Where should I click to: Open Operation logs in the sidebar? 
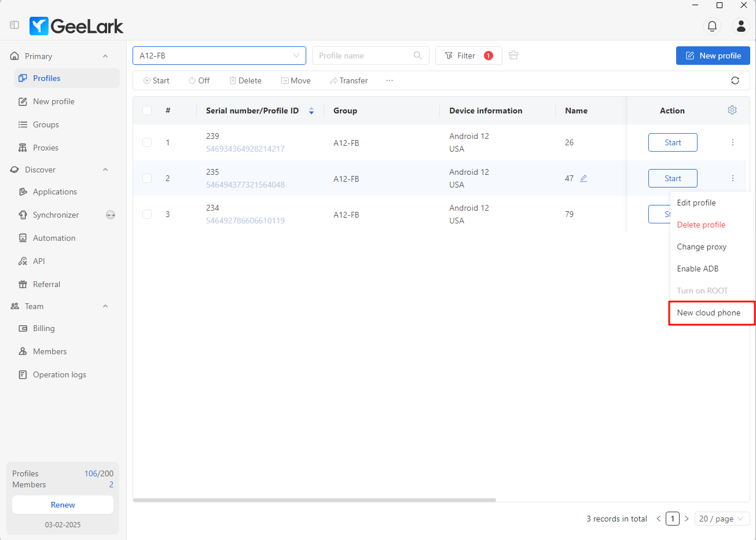pos(67,374)
